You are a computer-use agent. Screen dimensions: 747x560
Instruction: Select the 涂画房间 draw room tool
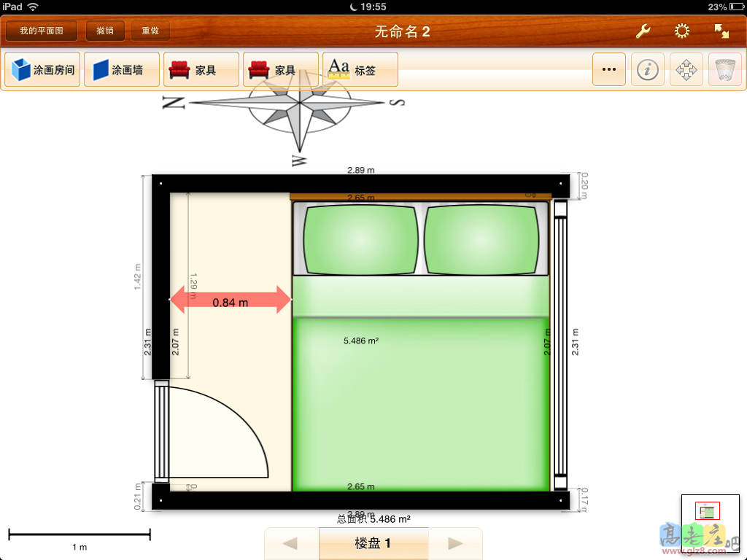tap(42, 70)
